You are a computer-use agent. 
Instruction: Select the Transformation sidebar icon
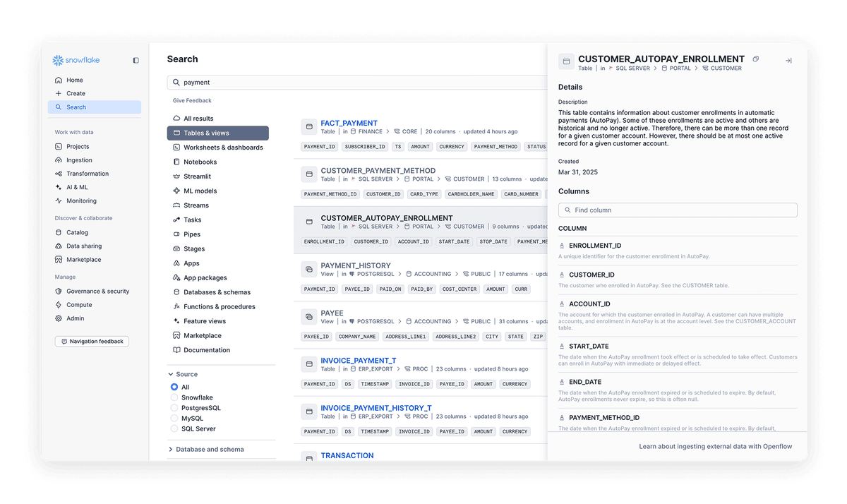click(x=59, y=173)
